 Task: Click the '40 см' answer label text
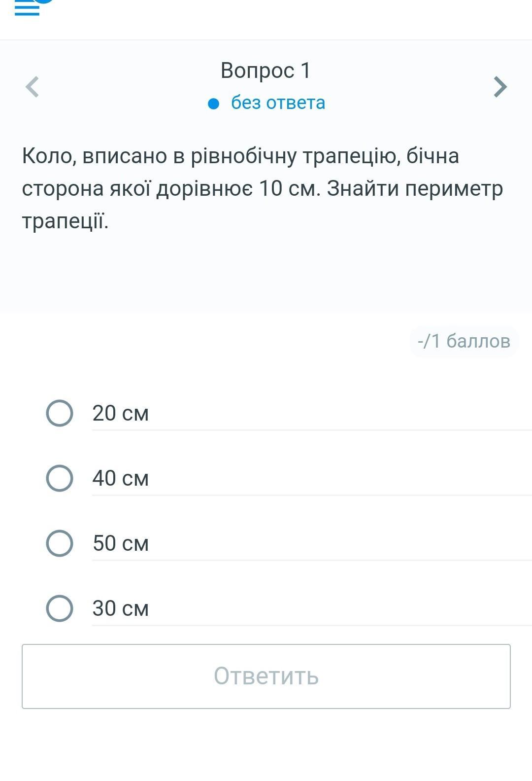coord(120,478)
